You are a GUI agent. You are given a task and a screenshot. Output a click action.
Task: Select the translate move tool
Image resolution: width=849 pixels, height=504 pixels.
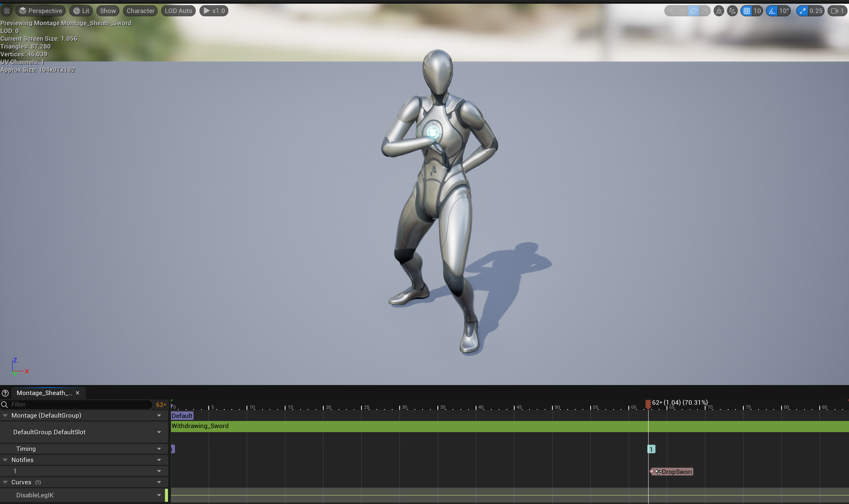coord(682,11)
